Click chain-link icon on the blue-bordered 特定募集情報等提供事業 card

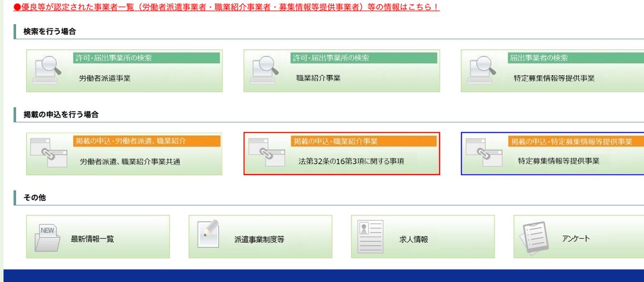(483, 153)
